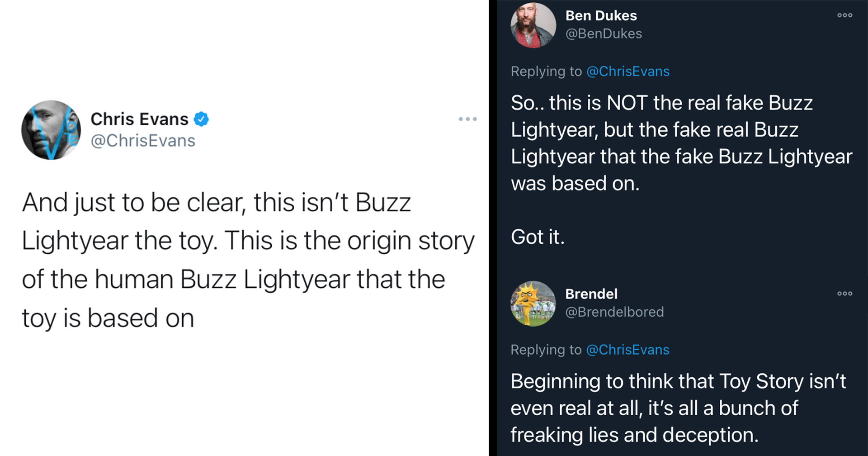Click the Chris Evans display name

click(139, 119)
